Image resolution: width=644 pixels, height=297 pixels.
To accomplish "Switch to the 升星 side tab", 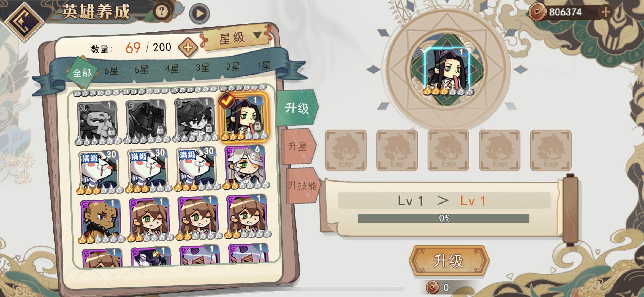I will tap(298, 147).
